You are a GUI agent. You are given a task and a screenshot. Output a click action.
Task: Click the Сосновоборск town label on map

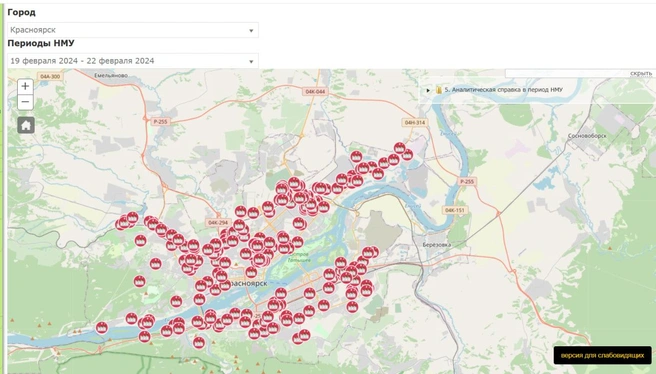587,136
